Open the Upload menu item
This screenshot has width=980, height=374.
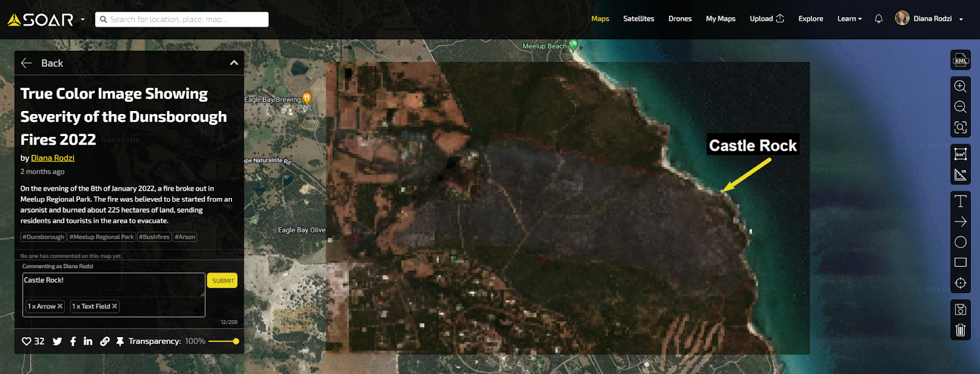tap(767, 19)
